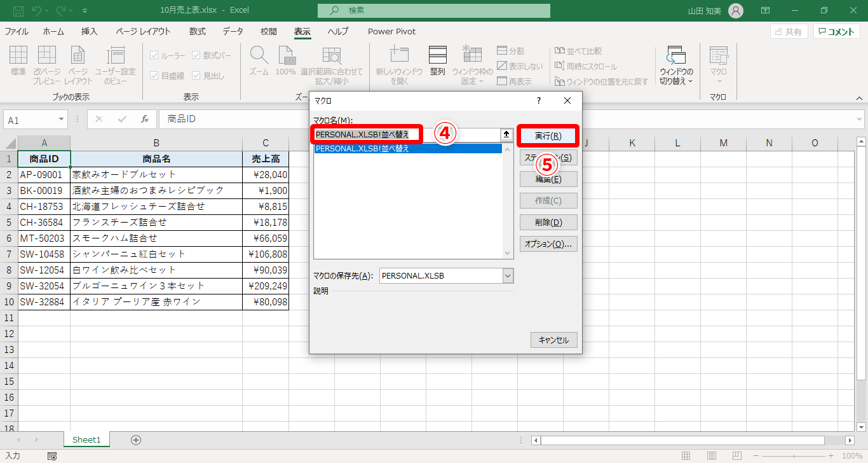The image size is (868, 463).
Task: Click 実行 (Run) button in macro dialog
Action: coord(548,136)
